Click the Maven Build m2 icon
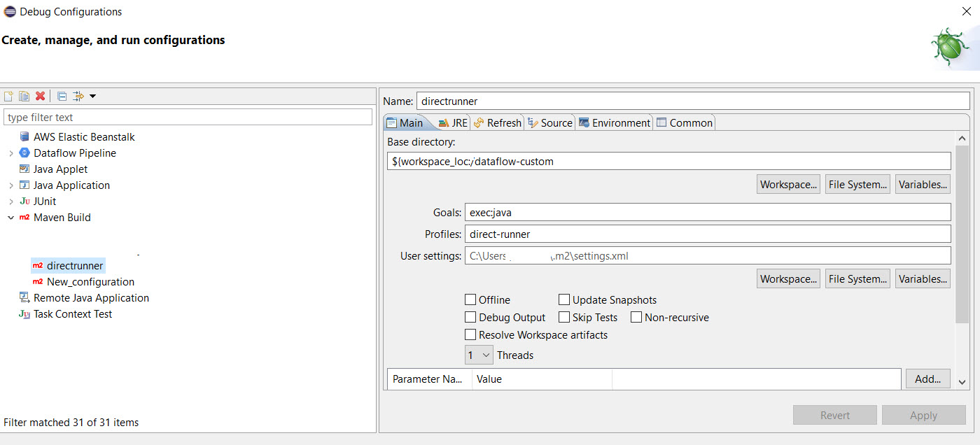The image size is (980, 445). click(24, 218)
